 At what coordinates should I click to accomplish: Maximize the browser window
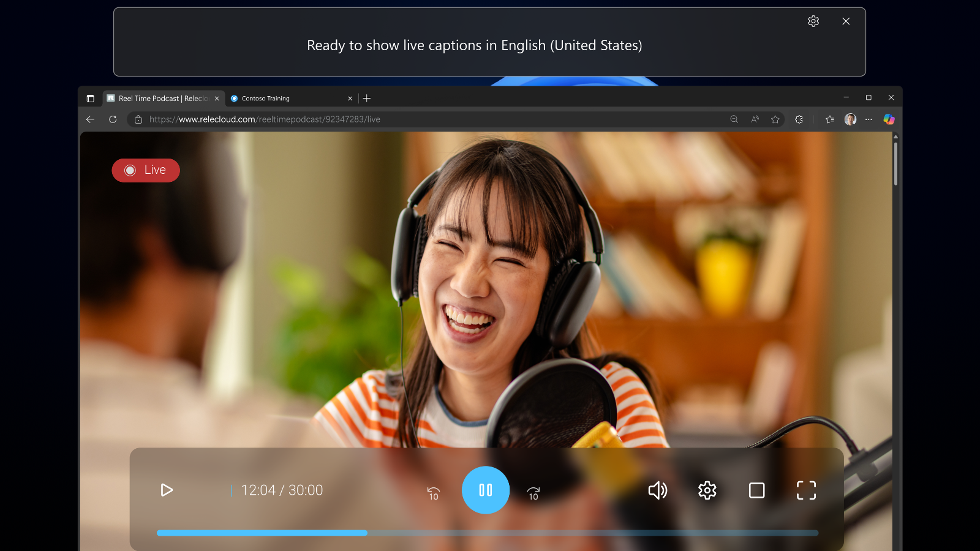(x=869, y=98)
